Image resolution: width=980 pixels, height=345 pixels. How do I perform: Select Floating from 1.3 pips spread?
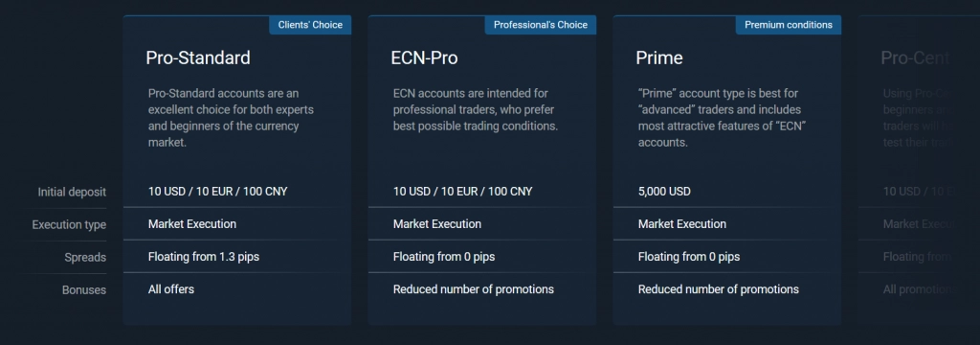pyautogui.click(x=203, y=257)
